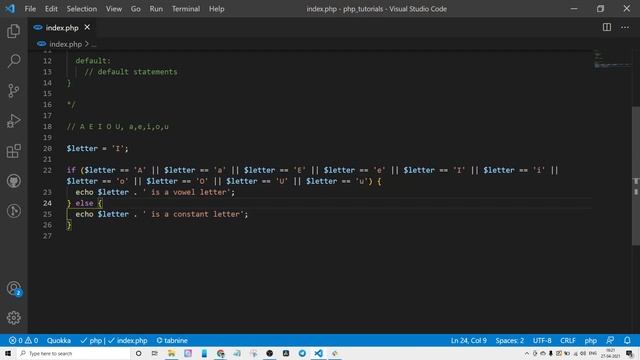Open the Explorer view in activity bar

pyautogui.click(x=13, y=31)
